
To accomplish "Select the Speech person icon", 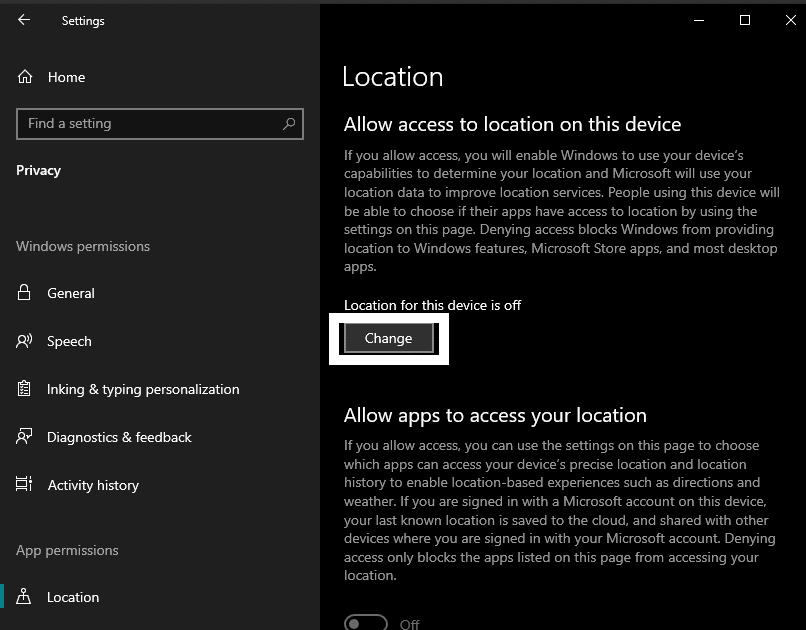I will pos(25,341).
